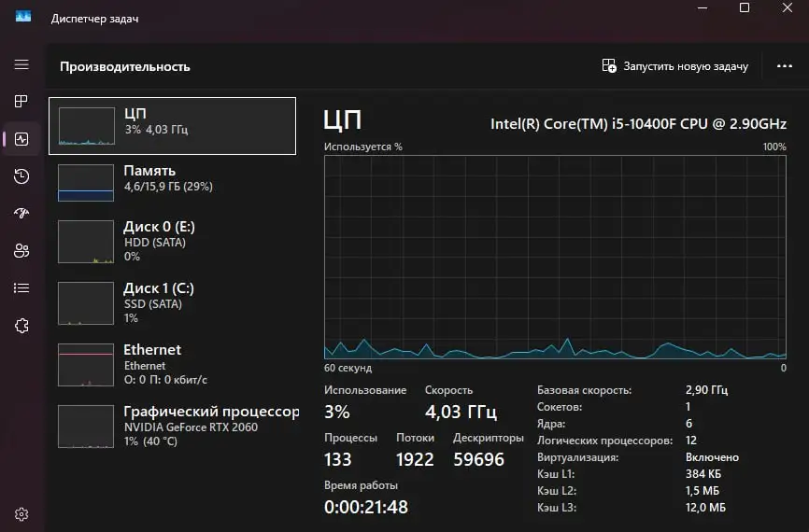This screenshot has width=809, height=532.
Task: Click 'Запустить новую задачу' button
Action: (675, 66)
